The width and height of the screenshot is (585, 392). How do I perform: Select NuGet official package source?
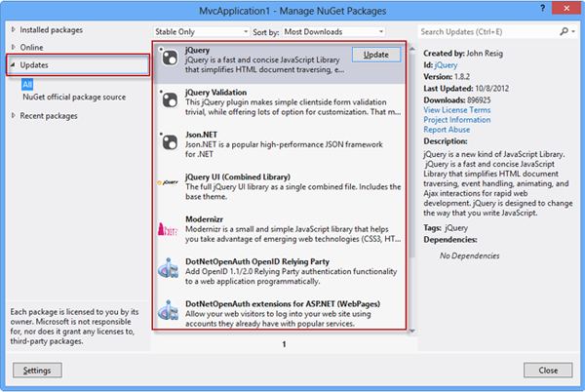click(74, 97)
